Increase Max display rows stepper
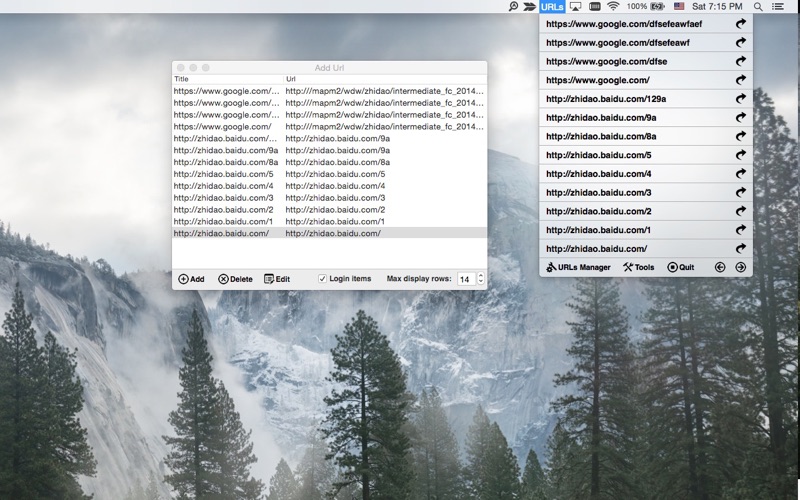 (x=481, y=276)
